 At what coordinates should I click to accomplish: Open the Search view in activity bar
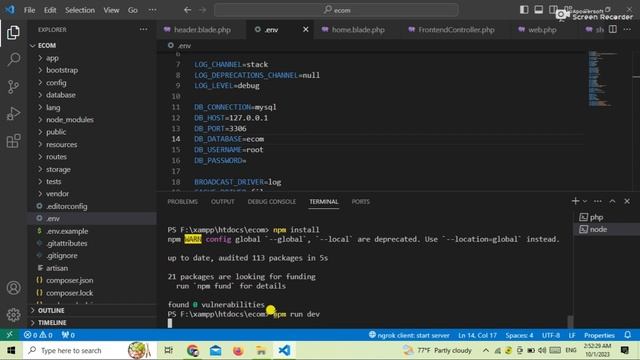(x=13, y=60)
